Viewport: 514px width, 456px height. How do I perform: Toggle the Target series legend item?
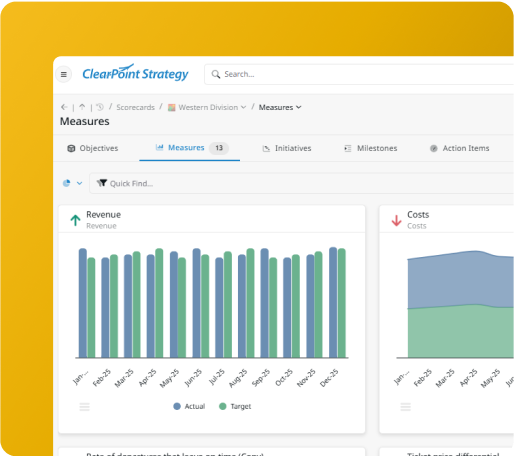pyautogui.click(x=235, y=406)
